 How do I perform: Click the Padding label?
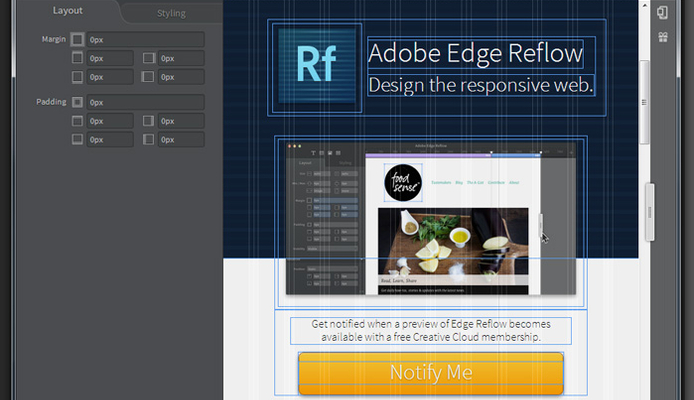click(51, 102)
